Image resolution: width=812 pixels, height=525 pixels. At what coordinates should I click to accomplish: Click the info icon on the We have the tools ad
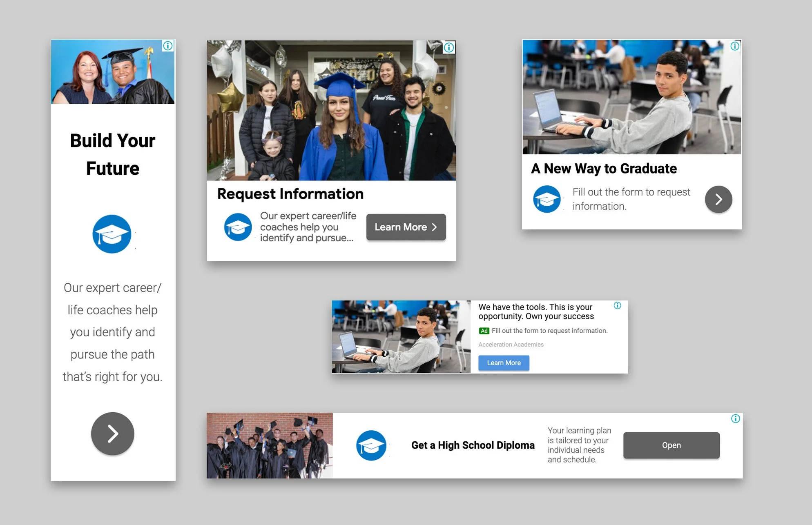pos(618,305)
